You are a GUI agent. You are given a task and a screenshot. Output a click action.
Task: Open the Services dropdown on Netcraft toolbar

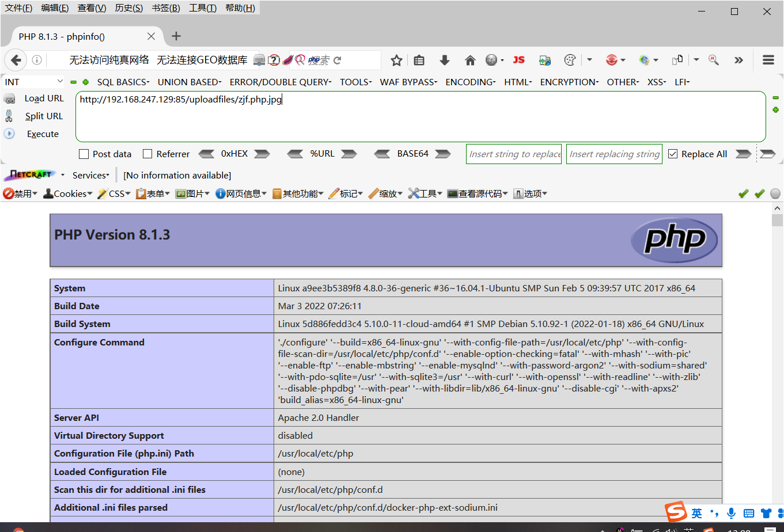pos(90,174)
